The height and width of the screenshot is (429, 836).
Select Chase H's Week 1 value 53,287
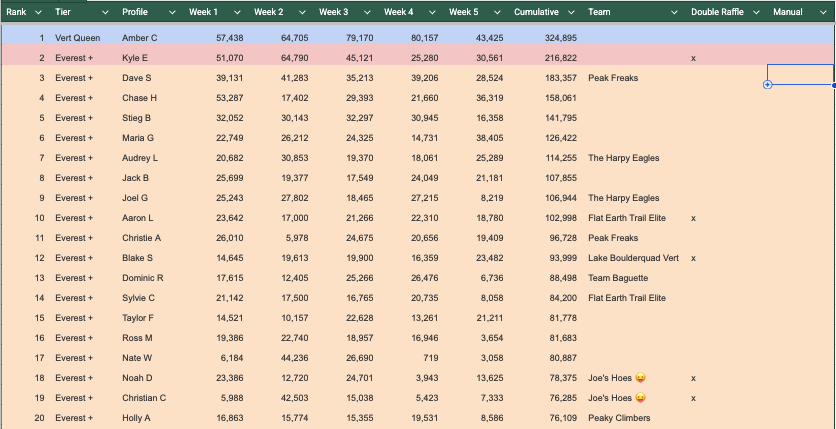tap(230, 98)
